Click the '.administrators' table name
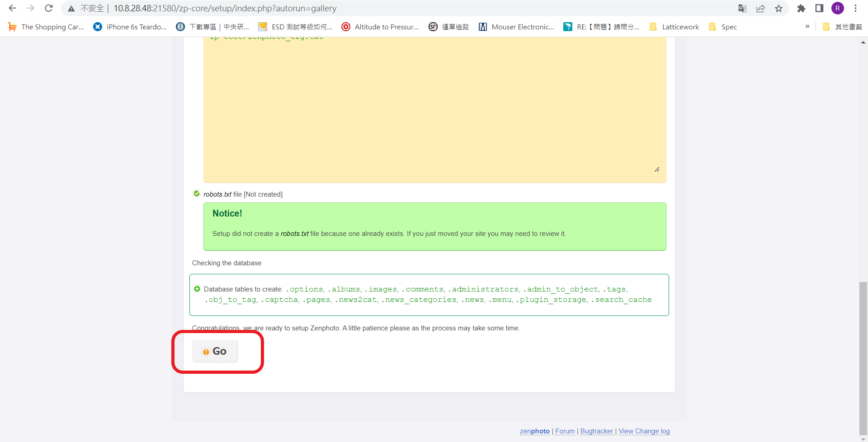Screen dimensions: 868x442 point(483,289)
